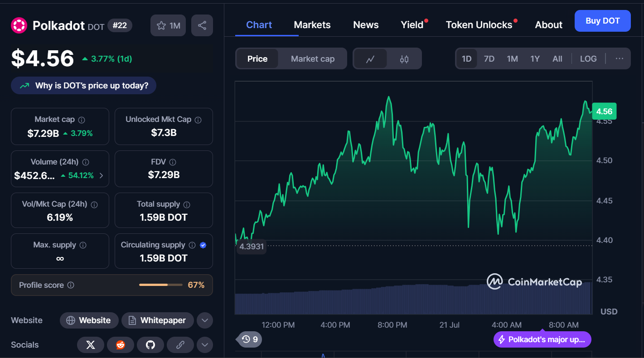Set chart range to All
Viewport: 644px width, 358px height.
[557, 59]
